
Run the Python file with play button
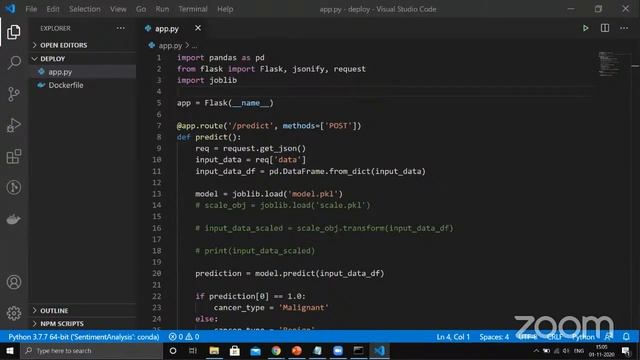click(585, 28)
